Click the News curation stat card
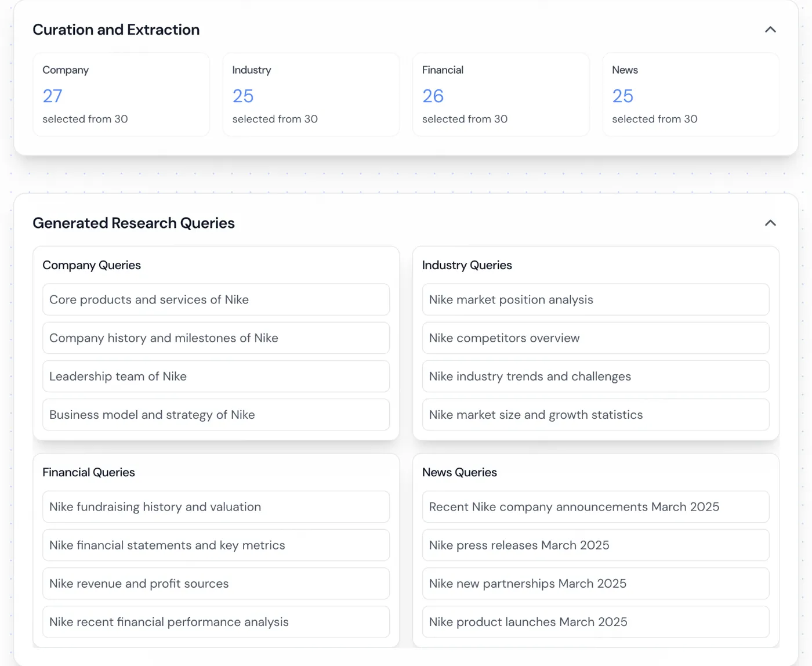This screenshot has width=812, height=666. (690, 95)
